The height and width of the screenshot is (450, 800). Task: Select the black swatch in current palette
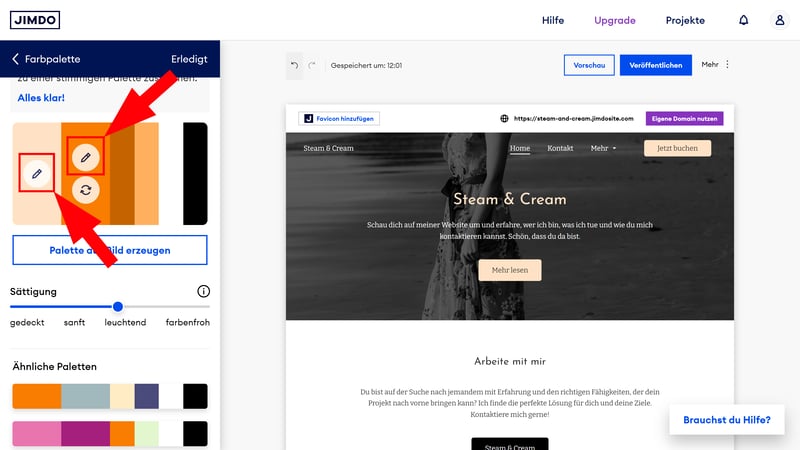[x=195, y=174]
